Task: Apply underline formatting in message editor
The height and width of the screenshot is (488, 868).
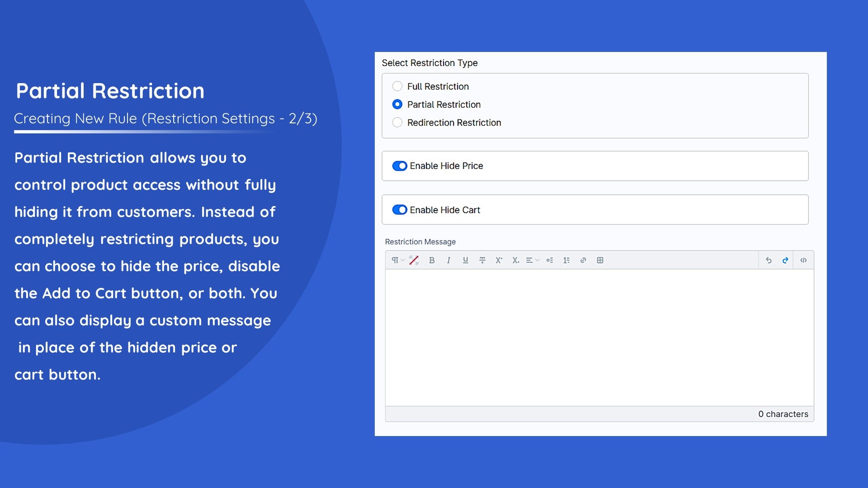Action: pyautogui.click(x=465, y=260)
